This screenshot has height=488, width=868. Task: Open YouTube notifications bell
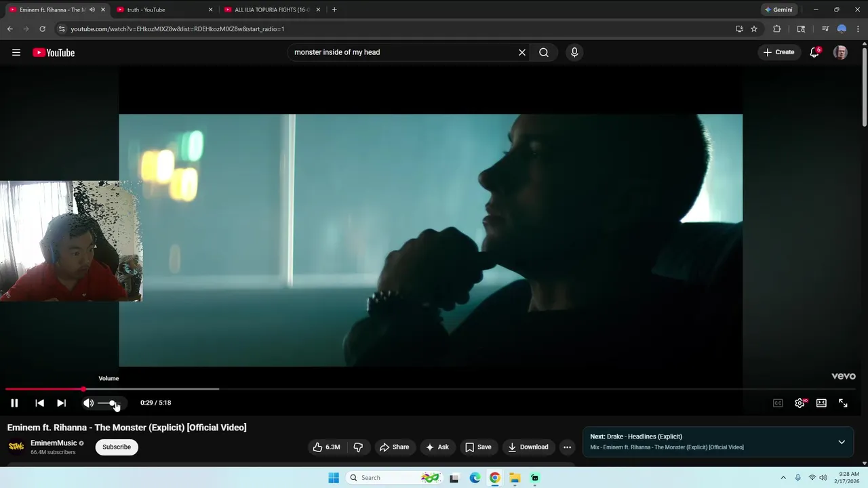tap(814, 52)
